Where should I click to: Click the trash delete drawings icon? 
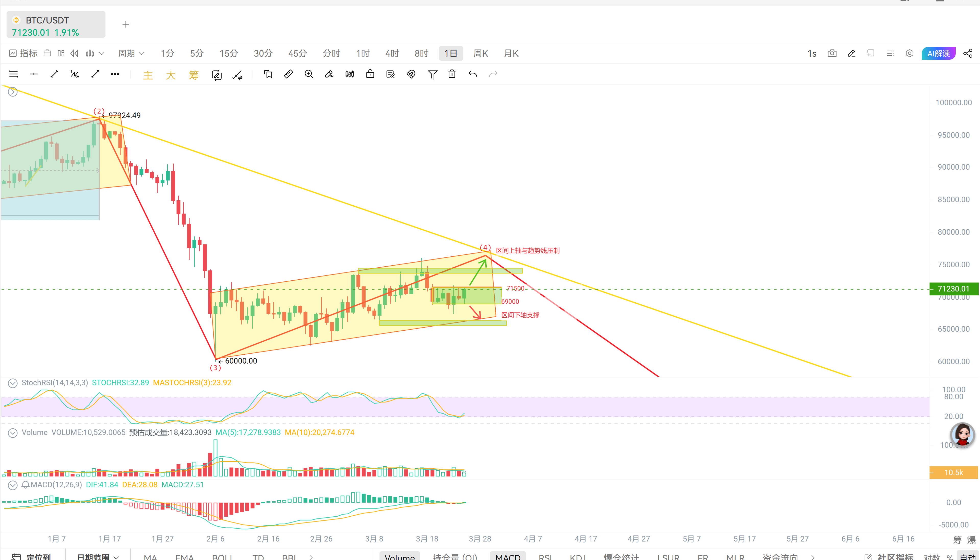pyautogui.click(x=452, y=74)
